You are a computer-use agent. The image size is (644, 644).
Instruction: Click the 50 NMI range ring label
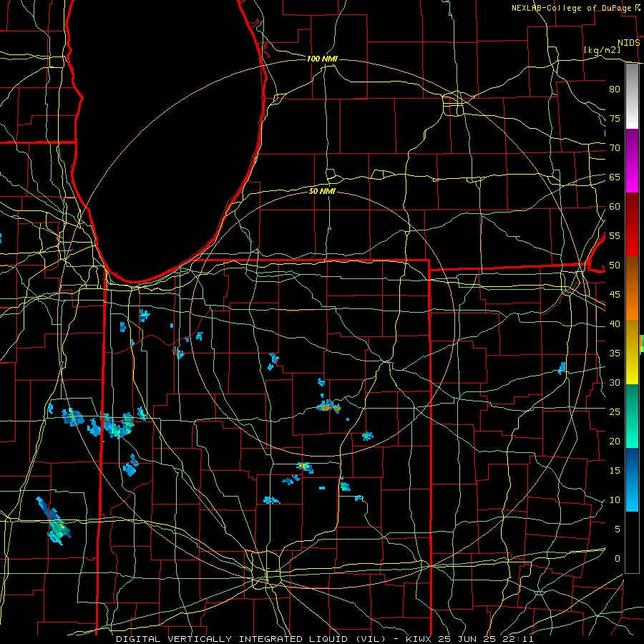323,191
